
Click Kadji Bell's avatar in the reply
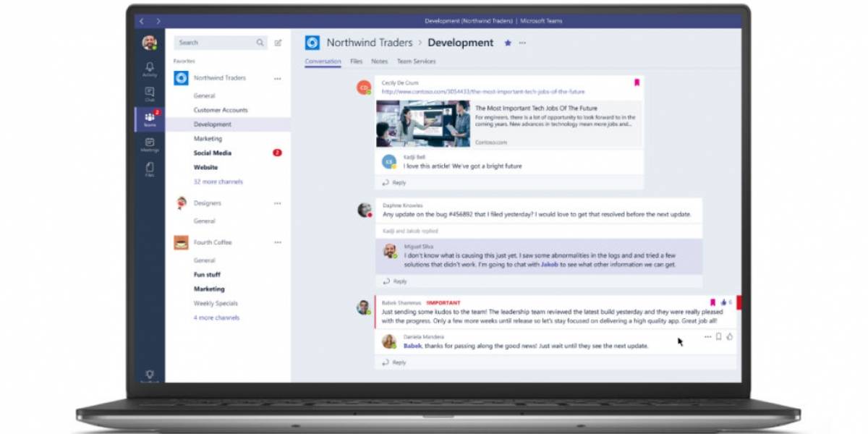tap(389, 161)
